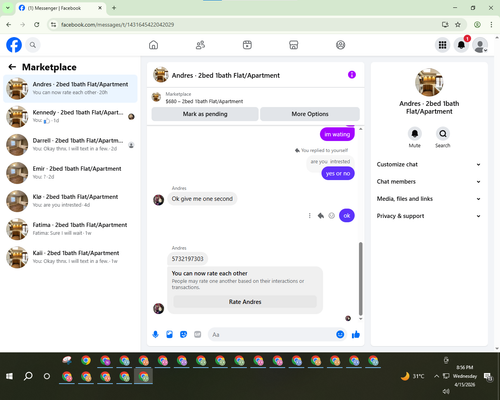Show hidden system tray icons chevron

pos(436,376)
